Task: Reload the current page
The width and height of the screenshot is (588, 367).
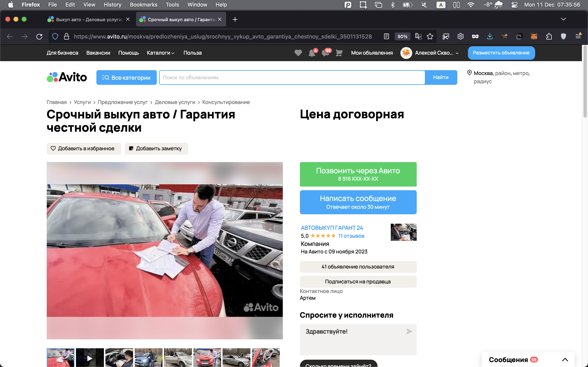Action: [x=39, y=36]
